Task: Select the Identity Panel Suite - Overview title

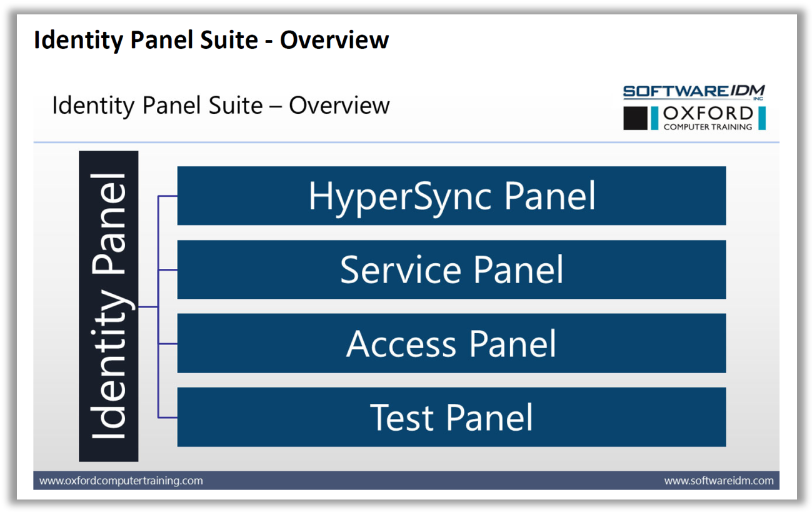Action: (x=211, y=39)
